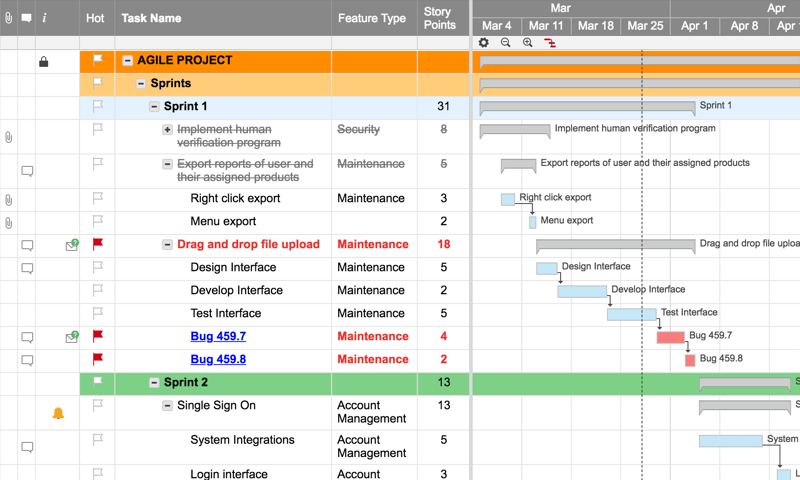Toggle critical path display icon
Screen dimensions: 800x480
pyautogui.click(x=550, y=43)
